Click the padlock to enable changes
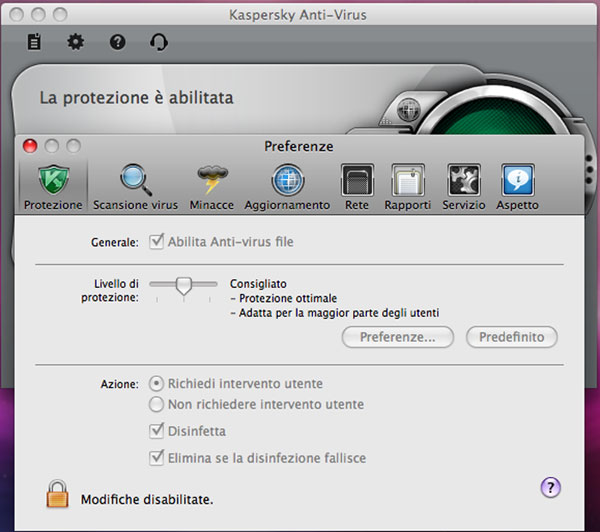Screen dimensions: 600x532 click(x=57, y=494)
